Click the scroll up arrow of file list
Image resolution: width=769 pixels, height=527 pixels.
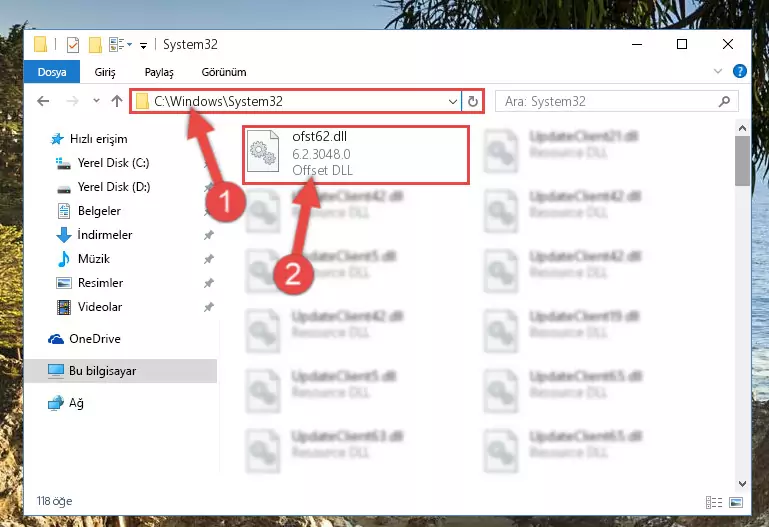coord(742,128)
